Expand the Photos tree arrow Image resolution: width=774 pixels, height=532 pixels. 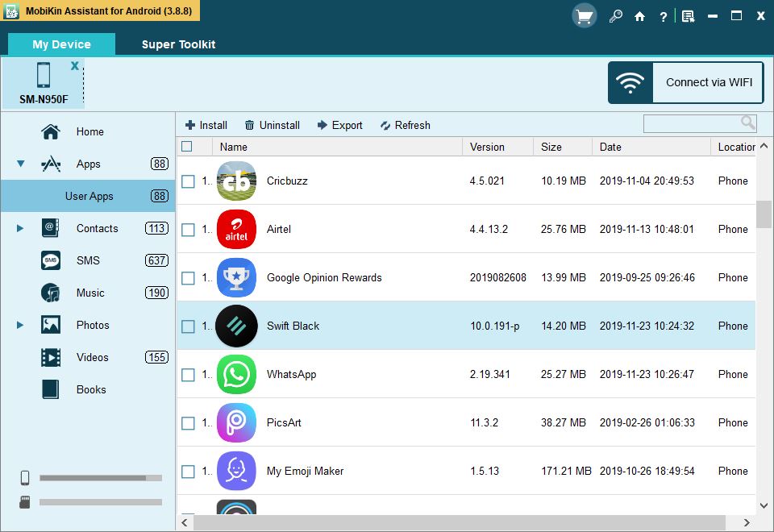point(20,325)
